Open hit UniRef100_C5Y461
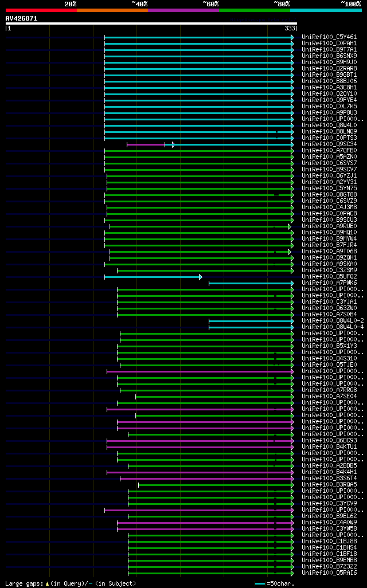Screen dimensions: 367x588 click(x=329, y=37)
